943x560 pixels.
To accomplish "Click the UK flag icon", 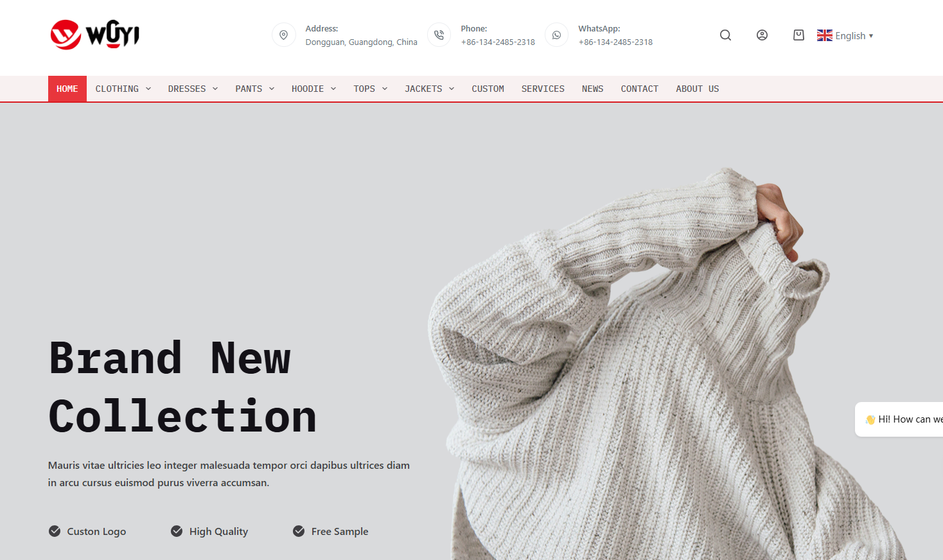I will (x=825, y=35).
